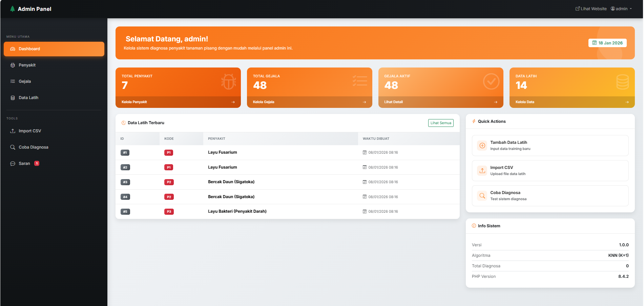
Task: Open Data Latih via the database sidebar icon
Action: (x=13, y=97)
